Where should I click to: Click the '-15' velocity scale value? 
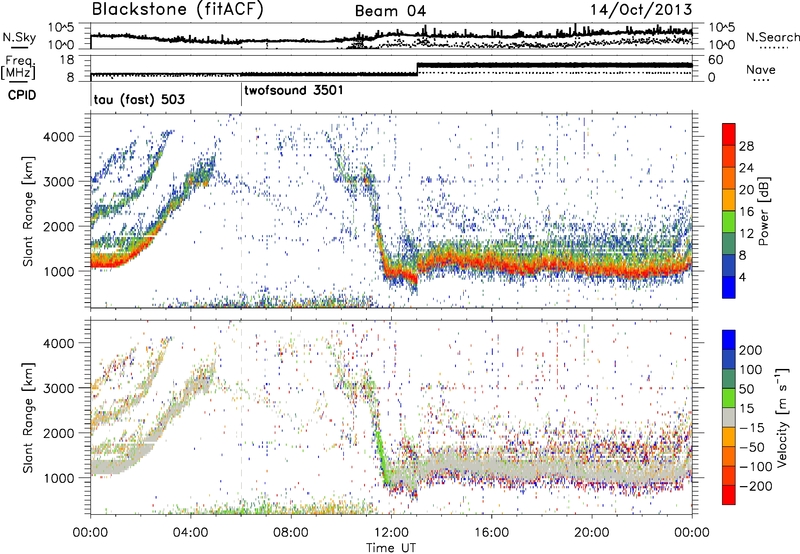[752, 427]
